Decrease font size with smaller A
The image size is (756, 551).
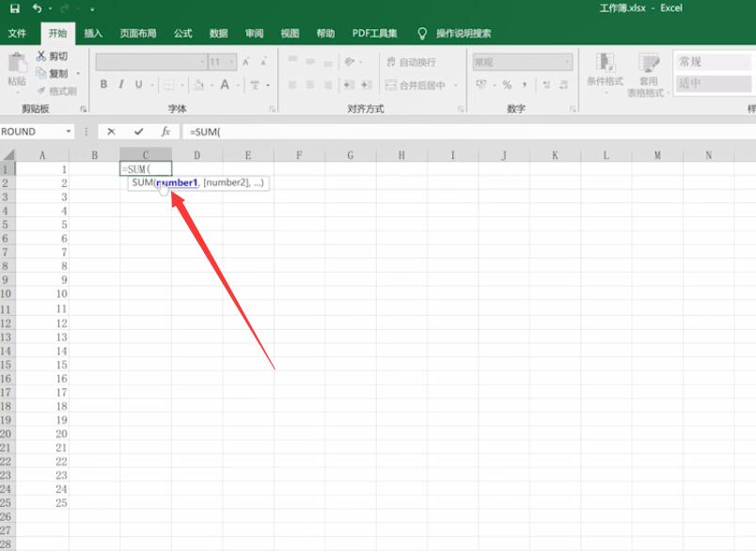[263, 62]
